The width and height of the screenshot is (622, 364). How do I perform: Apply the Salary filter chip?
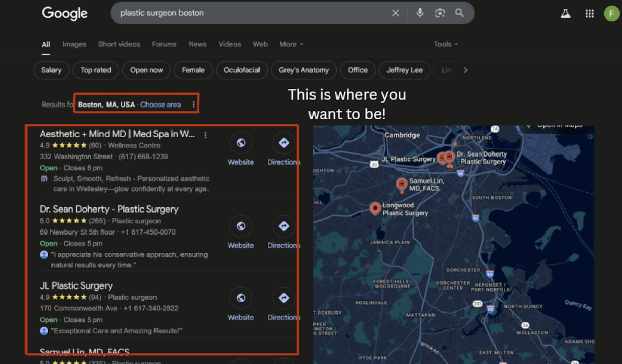51,70
